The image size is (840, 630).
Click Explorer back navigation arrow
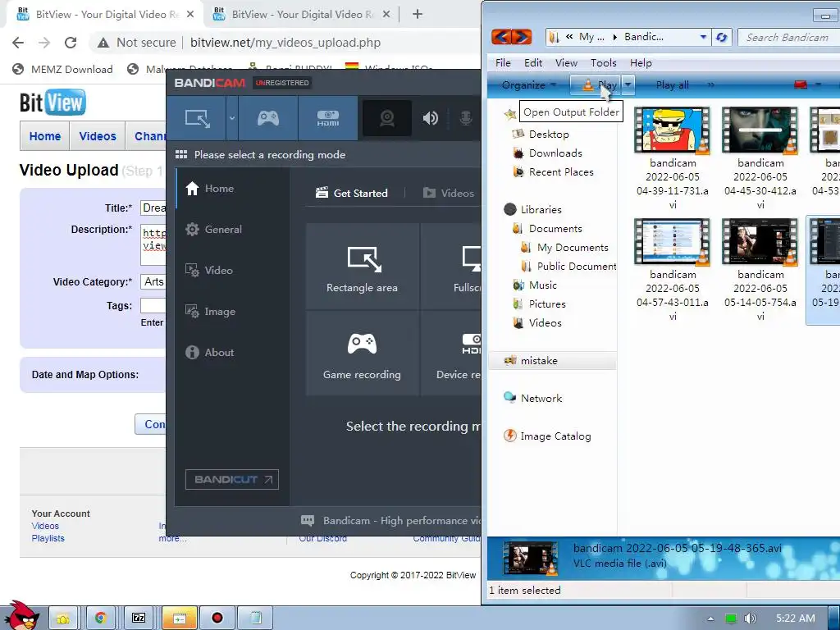[501, 37]
